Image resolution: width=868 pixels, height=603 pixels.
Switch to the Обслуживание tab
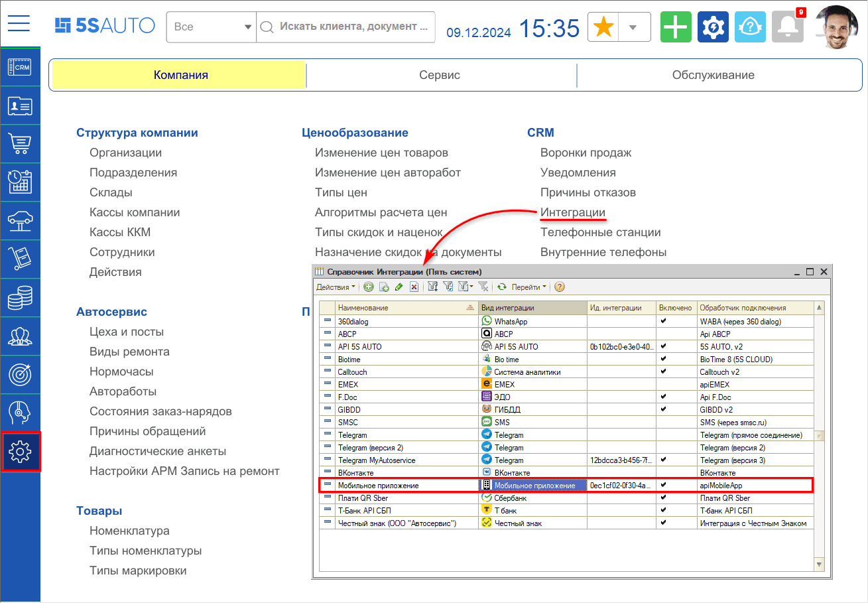tap(713, 75)
